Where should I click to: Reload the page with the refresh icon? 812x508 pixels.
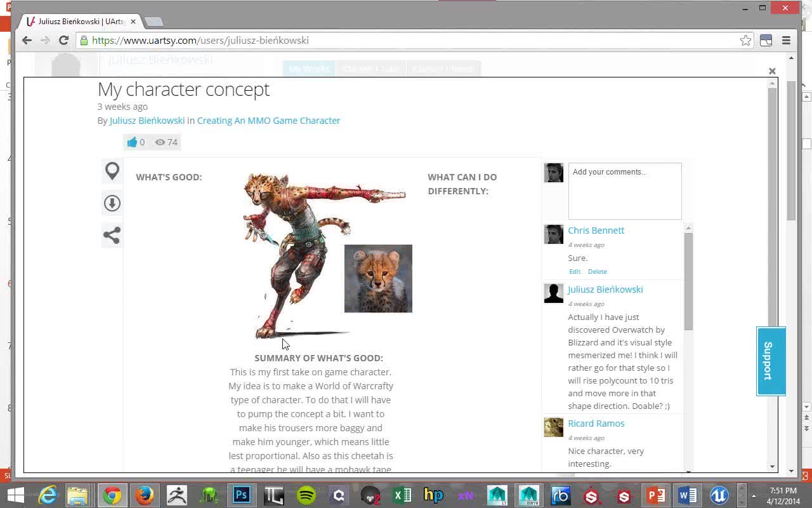tap(63, 40)
